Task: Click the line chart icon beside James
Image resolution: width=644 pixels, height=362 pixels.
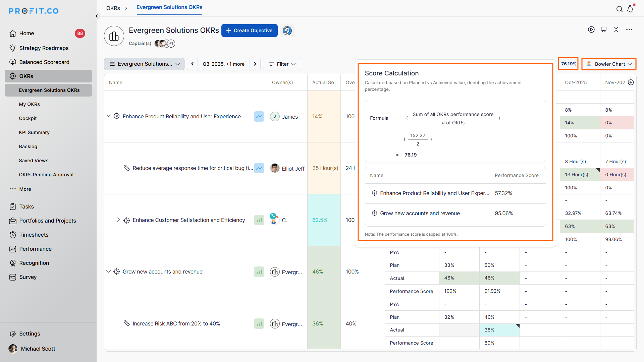Action: coord(259,116)
